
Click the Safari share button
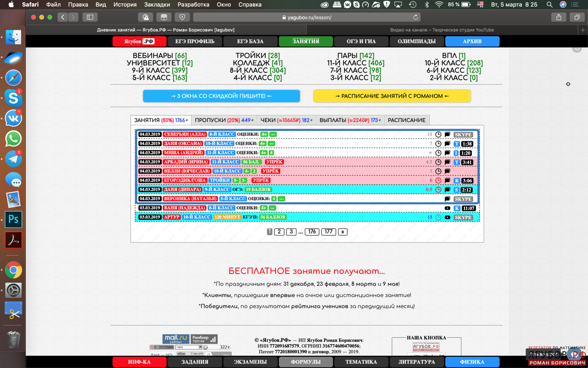click(x=559, y=17)
